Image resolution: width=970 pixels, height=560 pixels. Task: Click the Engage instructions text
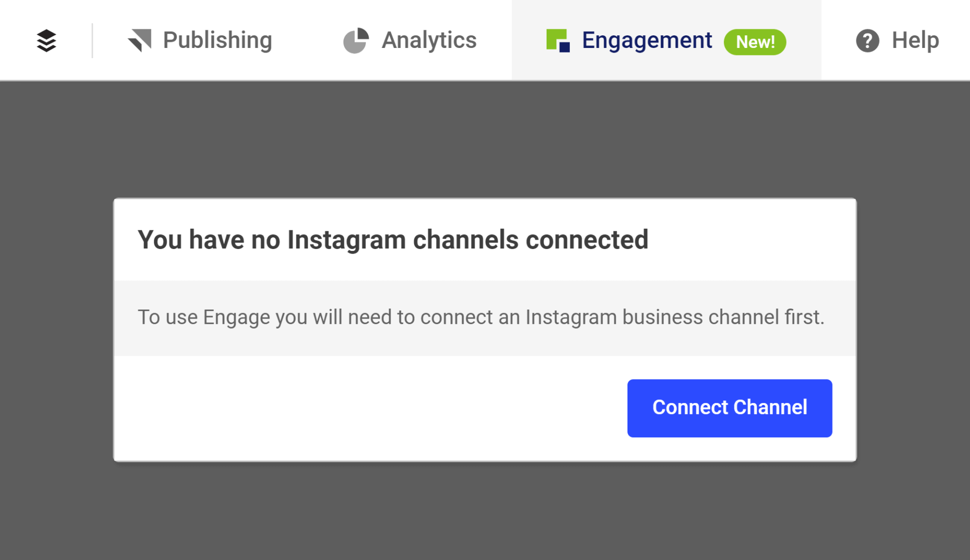tap(481, 317)
